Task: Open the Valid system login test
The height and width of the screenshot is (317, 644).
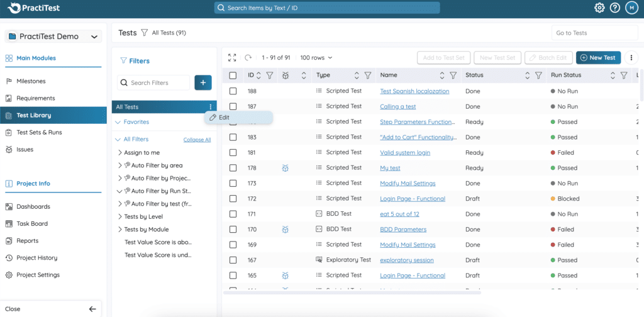Action: click(405, 153)
